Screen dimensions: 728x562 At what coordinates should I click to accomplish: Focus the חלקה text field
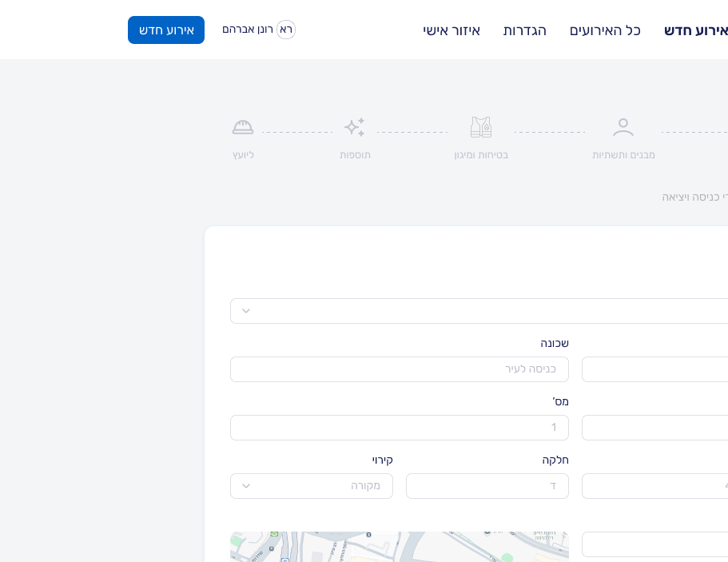click(487, 486)
